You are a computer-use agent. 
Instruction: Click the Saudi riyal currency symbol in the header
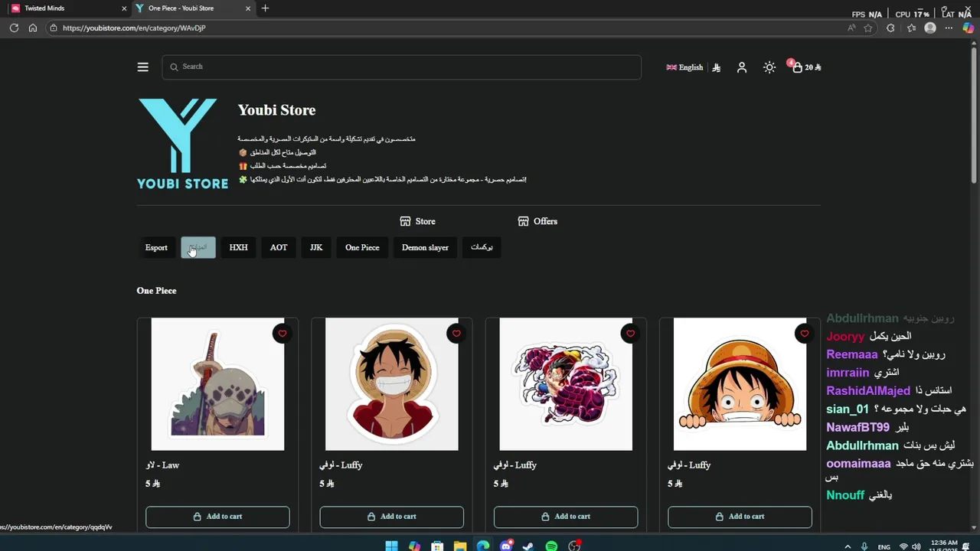coord(717,67)
